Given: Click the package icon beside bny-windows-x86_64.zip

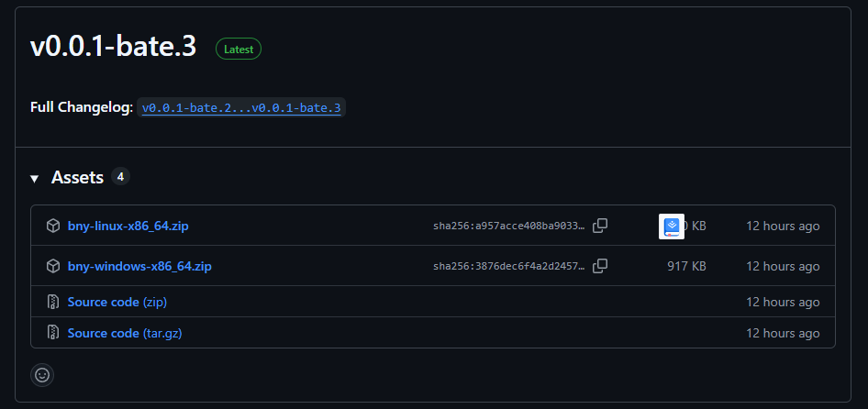Looking at the screenshot, I should click(52, 266).
